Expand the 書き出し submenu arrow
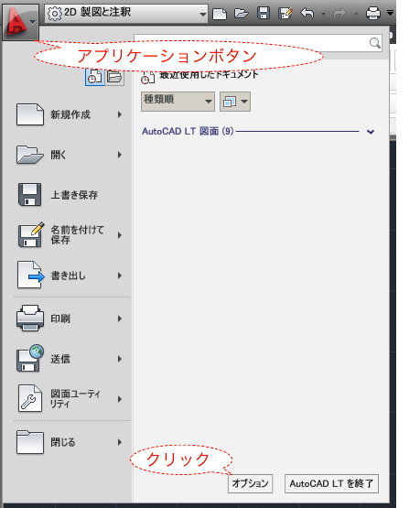Image resolution: width=420 pixels, height=508 pixels. [x=120, y=276]
